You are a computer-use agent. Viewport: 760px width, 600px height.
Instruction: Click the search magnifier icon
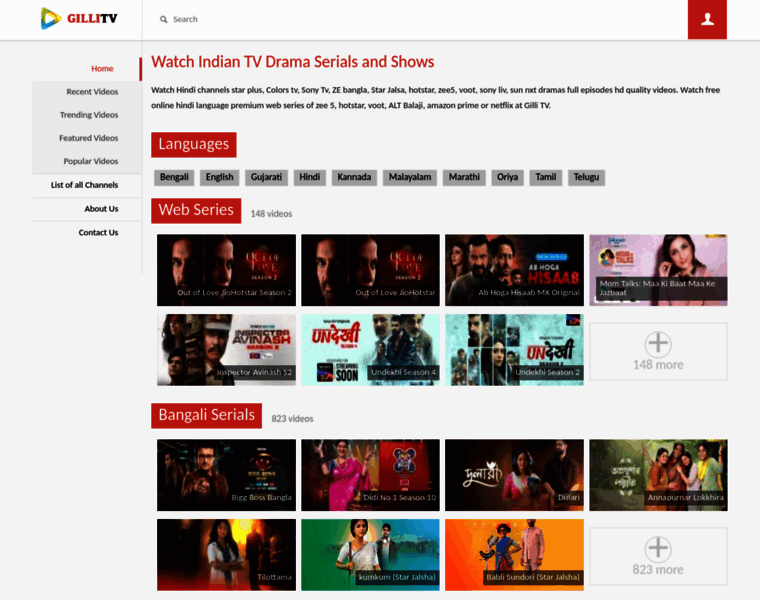point(163,19)
